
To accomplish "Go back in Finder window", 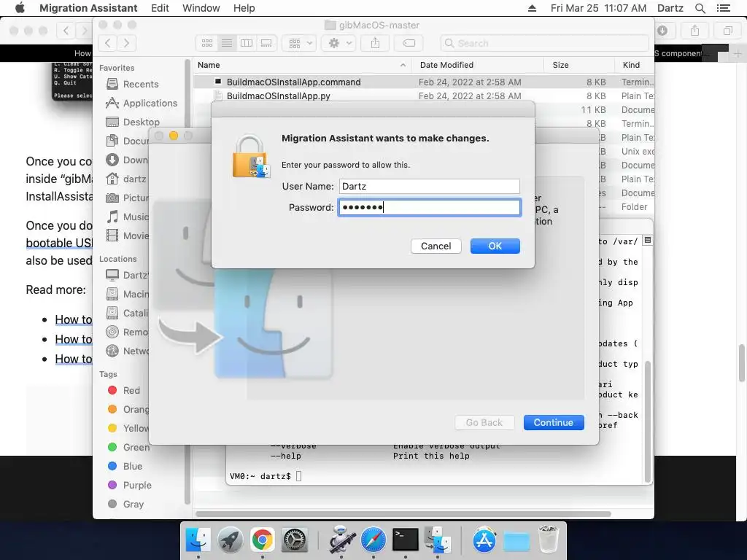I will click(x=108, y=43).
